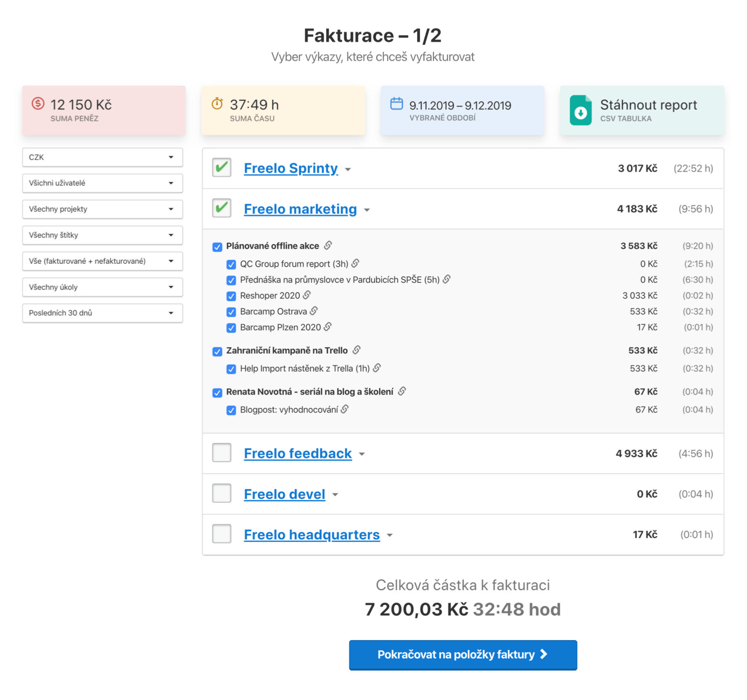Open the Freelo headquarters project link

pyautogui.click(x=312, y=535)
